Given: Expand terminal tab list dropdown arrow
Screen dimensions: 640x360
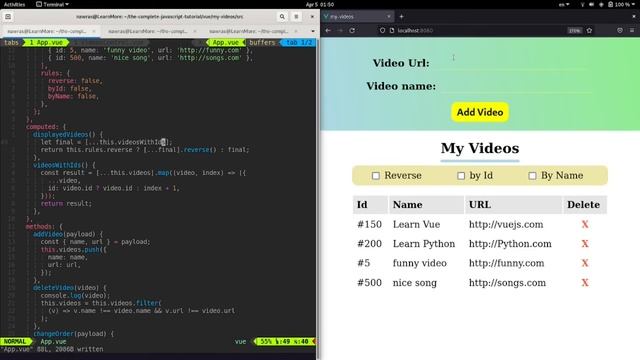Looking at the screenshot, I should click(313, 31).
